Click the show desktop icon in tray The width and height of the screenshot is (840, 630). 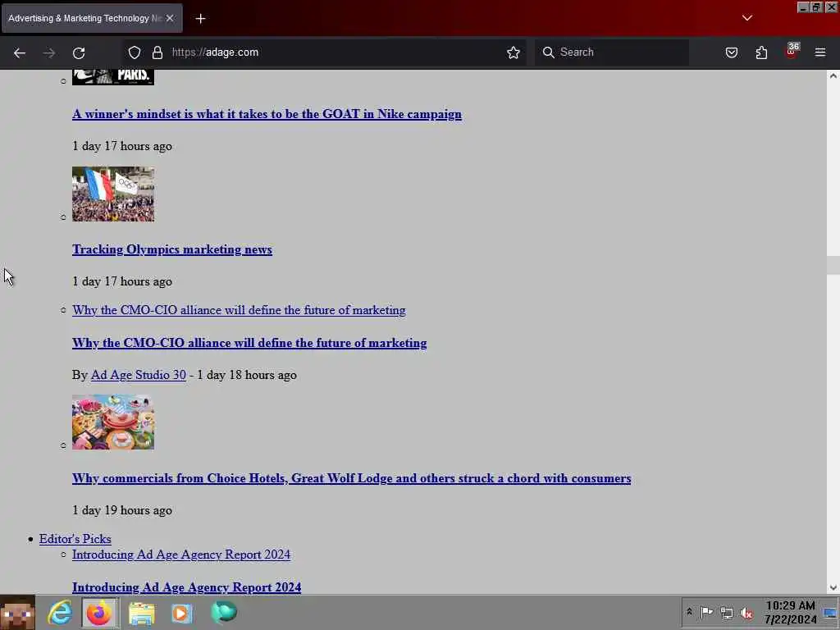pyautogui.click(x=830, y=612)
